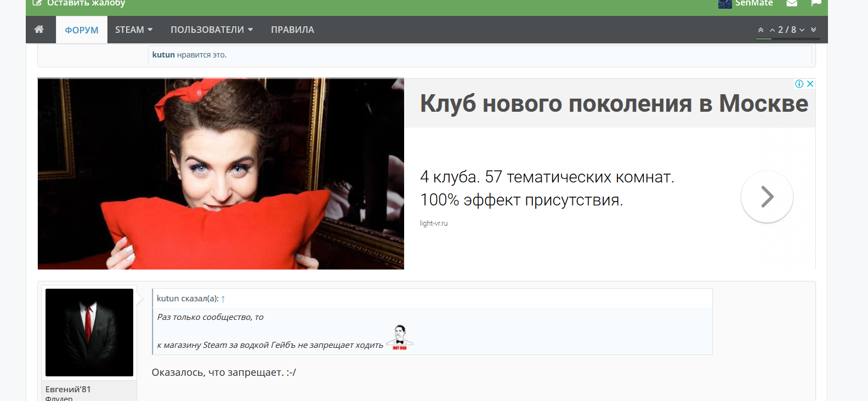Click the Not Bad meme smiley

point(400,337)
